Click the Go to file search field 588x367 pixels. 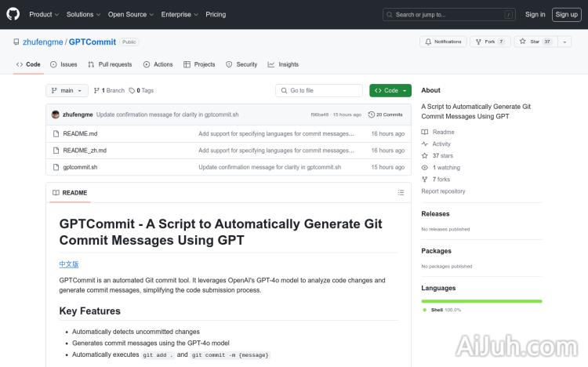(x=319, y=90)
